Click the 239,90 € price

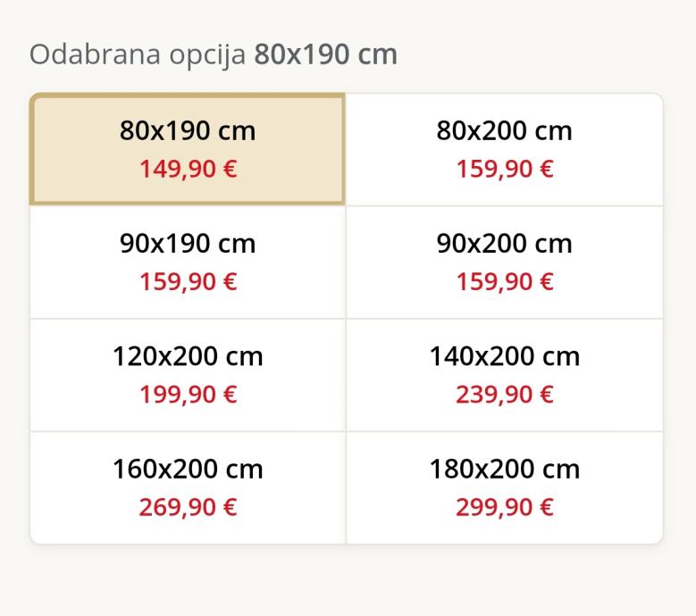505,395
